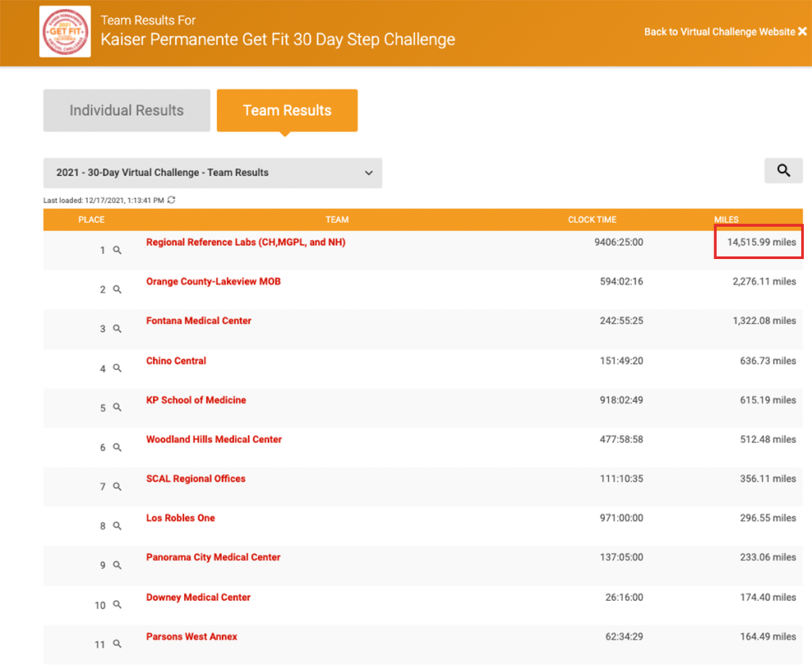The image size is (812, 665).
Task: Click the 164.49 miles value
Action: pos(768,636)
